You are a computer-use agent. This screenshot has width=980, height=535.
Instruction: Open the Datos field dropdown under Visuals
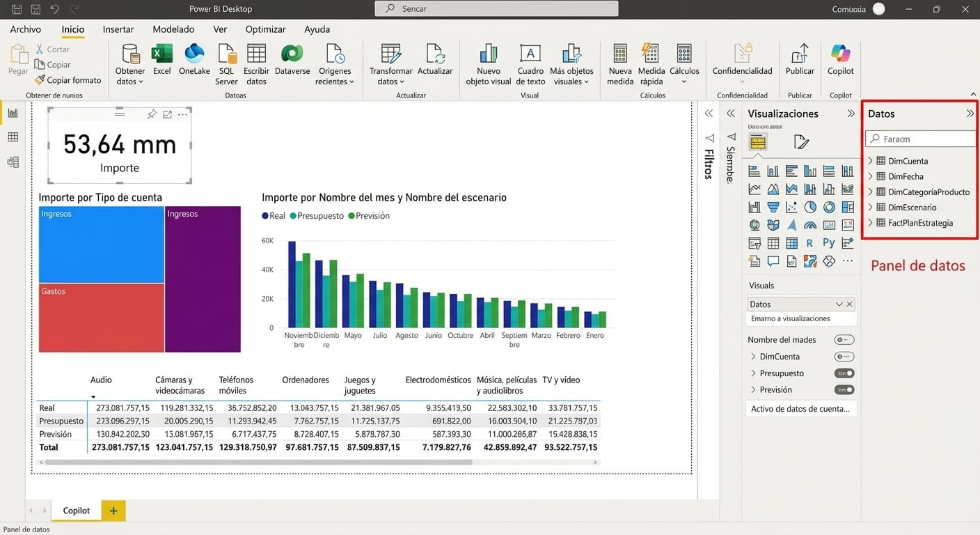click(839, 304)
